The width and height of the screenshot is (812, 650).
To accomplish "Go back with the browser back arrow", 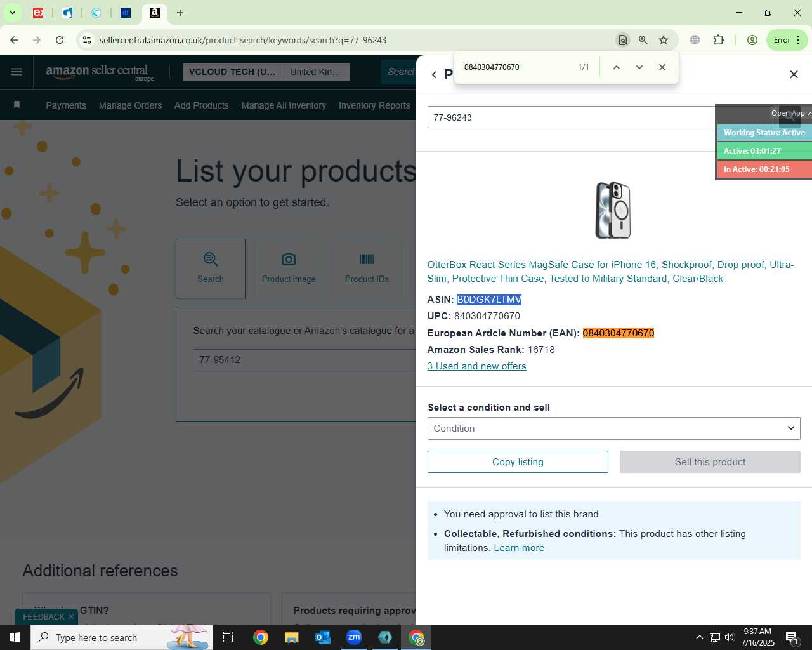I will [14, 40].
